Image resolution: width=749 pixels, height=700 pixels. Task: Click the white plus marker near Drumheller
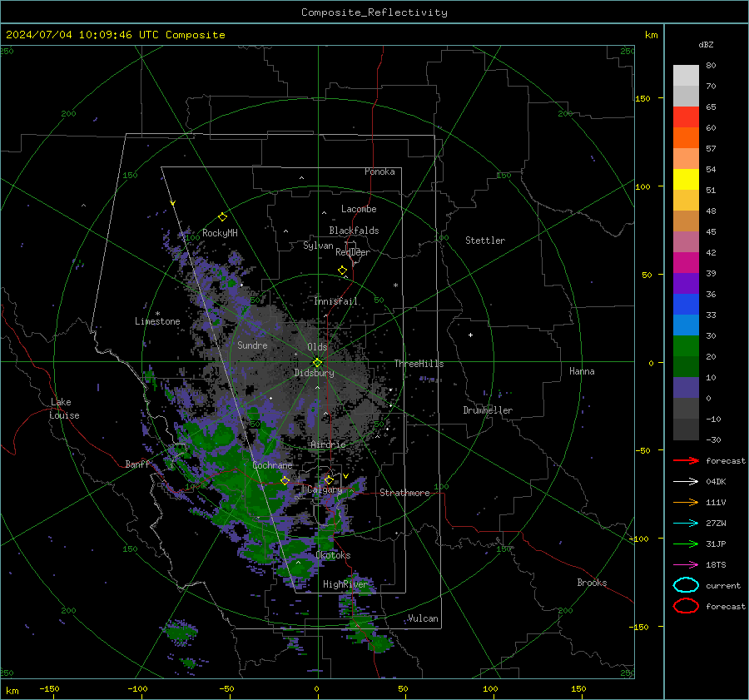point(470,335)
